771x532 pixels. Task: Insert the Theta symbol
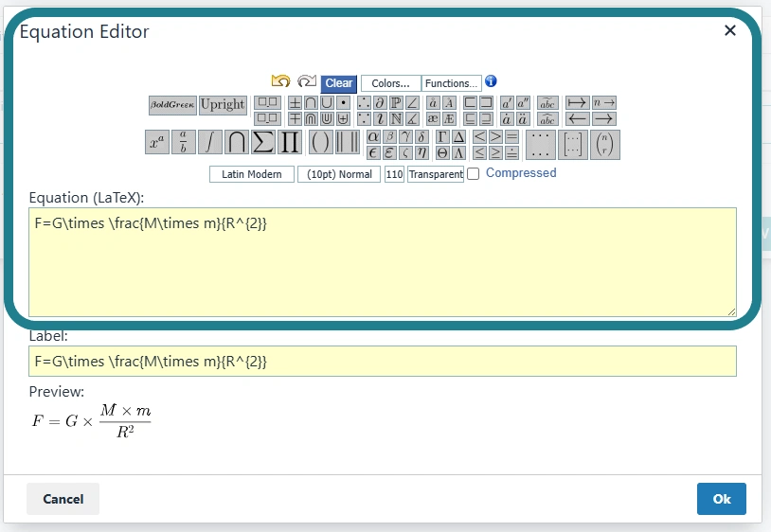(x=442, y=152)
